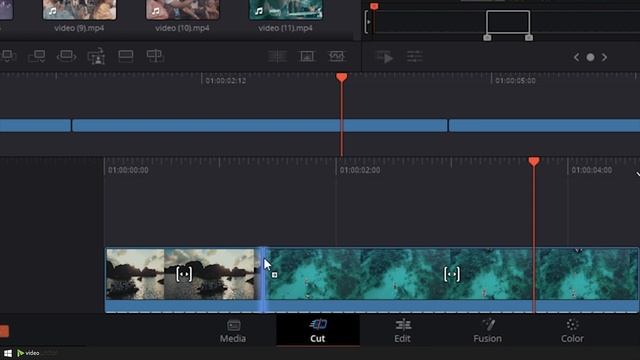Select the Close Up edit icon
Image resolution: width=640 pixels, height=360 pixels.
(97, 56)
